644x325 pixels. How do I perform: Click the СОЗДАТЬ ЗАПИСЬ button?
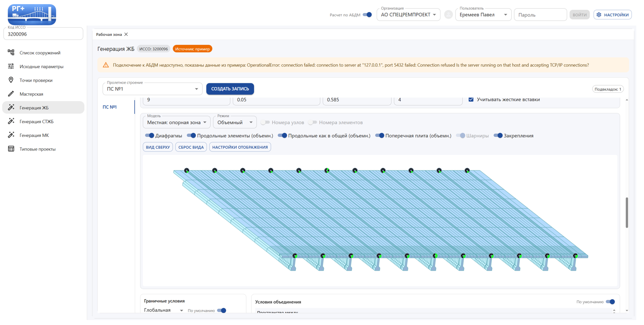tap(230, 89)
